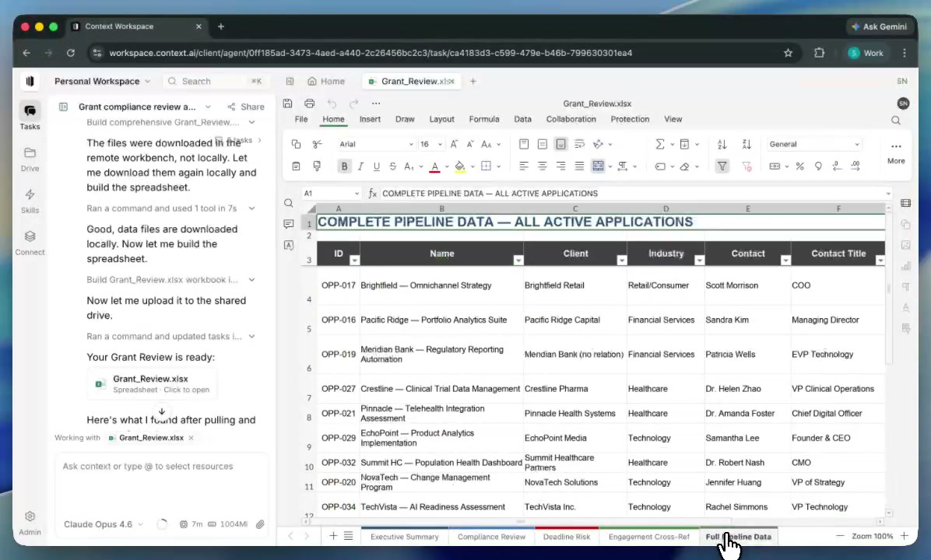Open the Home tab beside Grant_Review.xlsx

pos(326,81)
